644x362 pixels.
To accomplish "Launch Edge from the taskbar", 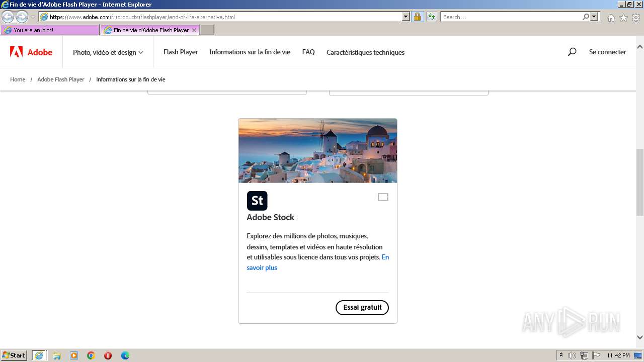I will [x=125, y=355].
